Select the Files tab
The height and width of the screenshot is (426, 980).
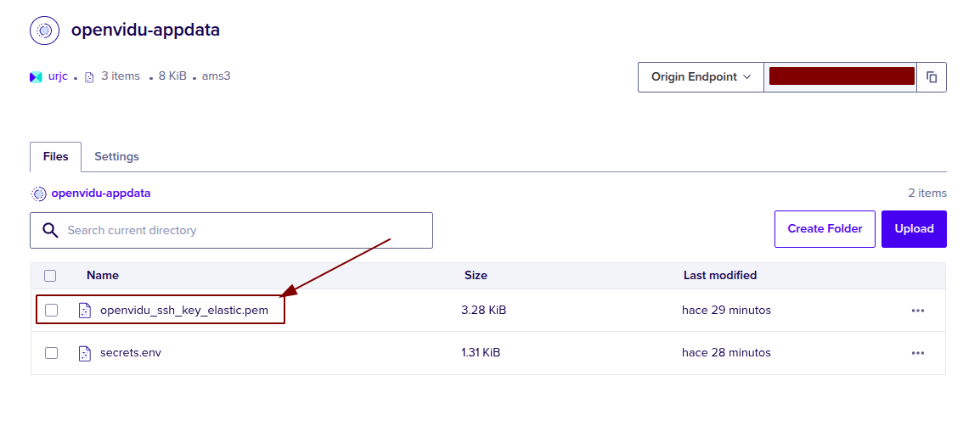click(x=55, y=157)
